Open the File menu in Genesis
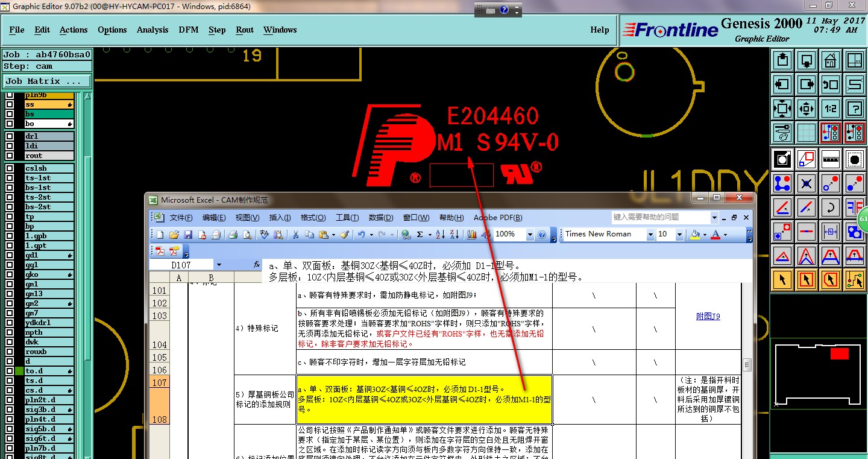Screen dimensions: 868x459 (x=17, y=30)
